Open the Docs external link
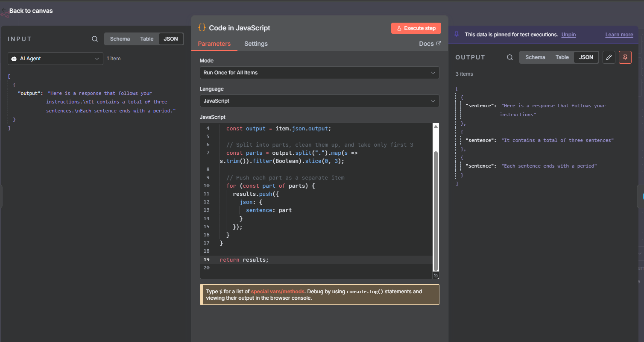 tap(430, 44)
